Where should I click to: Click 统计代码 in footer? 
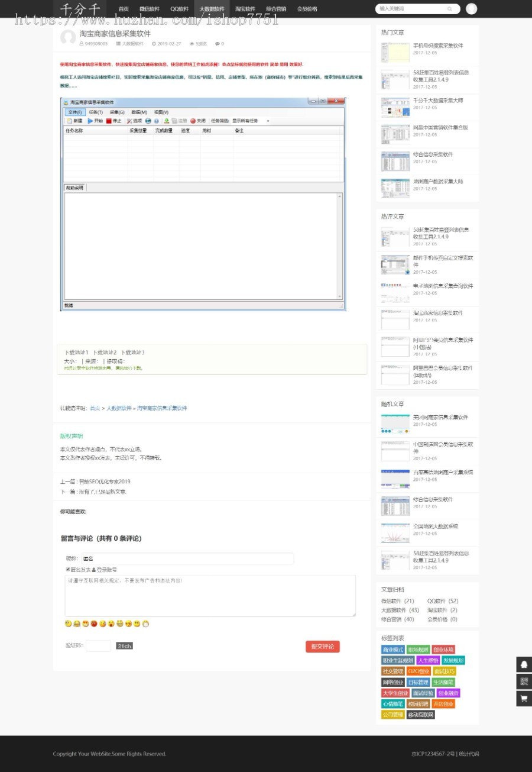point(469,754)
